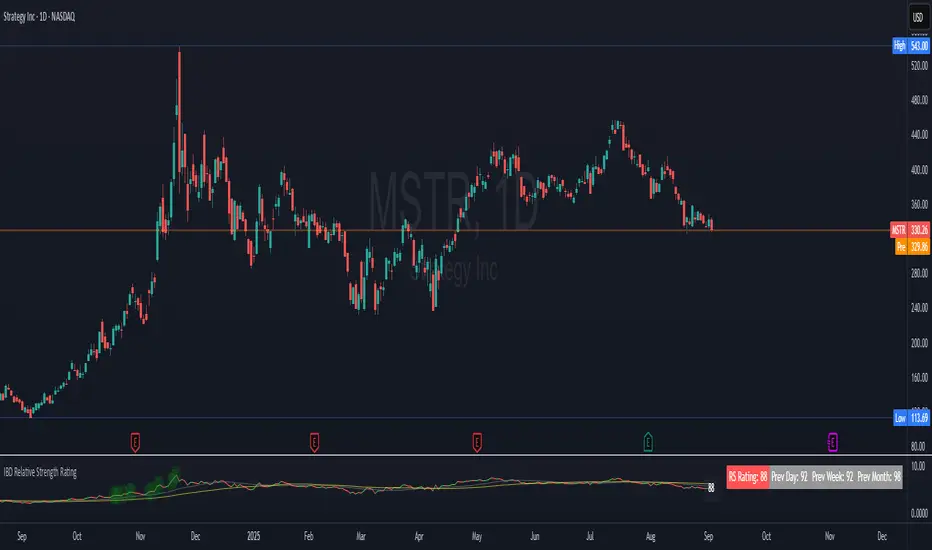Open the purple upcoming earnings marker
Screen dimensions: 932x550
click(x=832, y=442)
